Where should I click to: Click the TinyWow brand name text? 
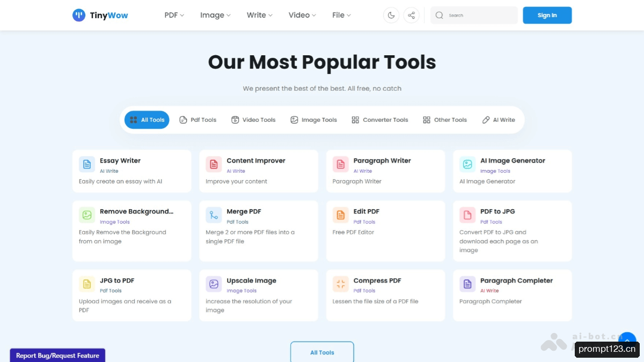click(109, 15)
